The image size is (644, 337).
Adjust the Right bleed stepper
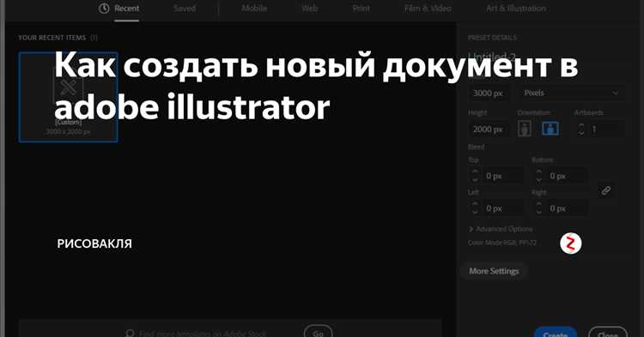pyautogui.click(x=539, y=208)
